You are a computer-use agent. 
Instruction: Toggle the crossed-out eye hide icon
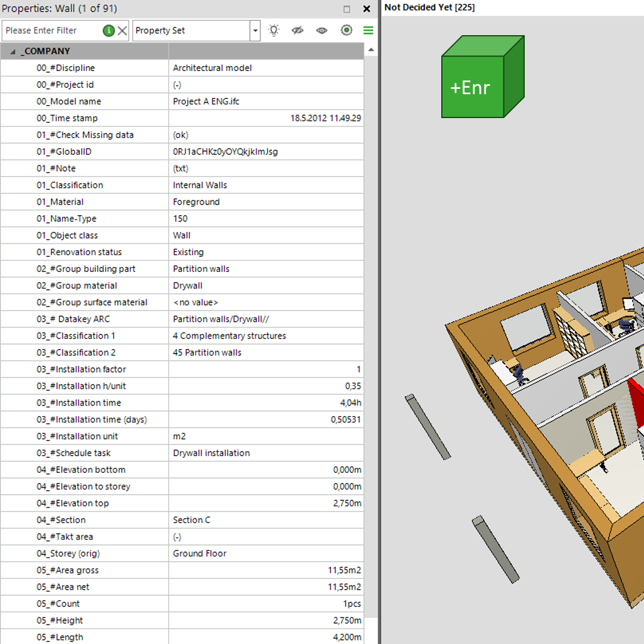tap(298, 30)
